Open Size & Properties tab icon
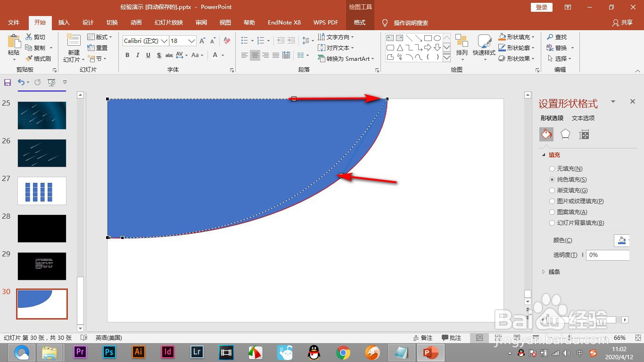Screen dimensions: 644x362 tap(584, 135)
